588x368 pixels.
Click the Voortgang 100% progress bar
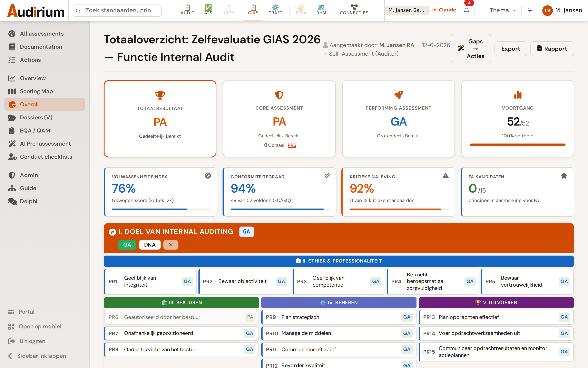518,145
